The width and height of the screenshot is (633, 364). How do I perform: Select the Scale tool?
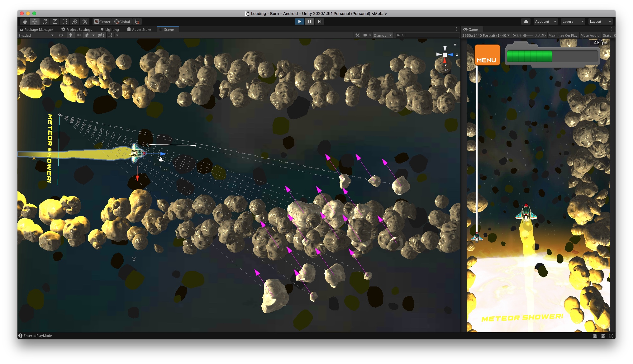pyautogui.click(x=55, y=21)
